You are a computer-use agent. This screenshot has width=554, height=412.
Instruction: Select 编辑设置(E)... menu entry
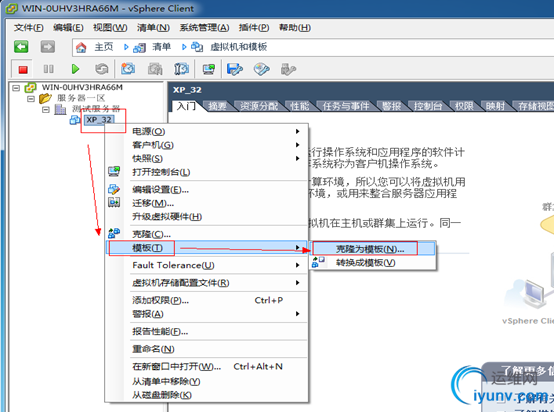coord(206,190)
